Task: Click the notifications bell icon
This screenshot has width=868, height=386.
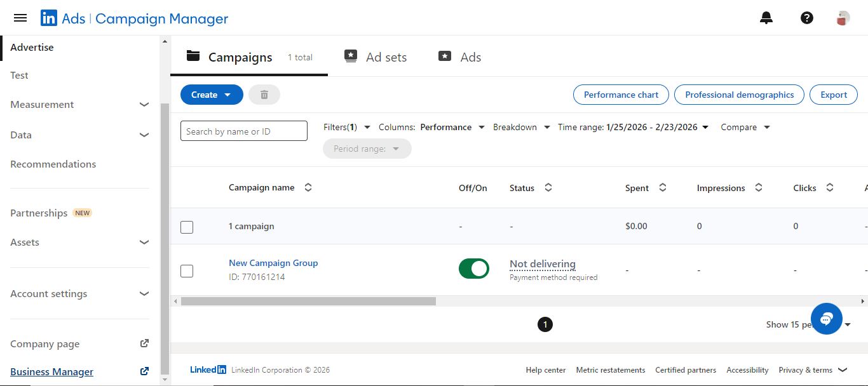Action: point(766,18)
